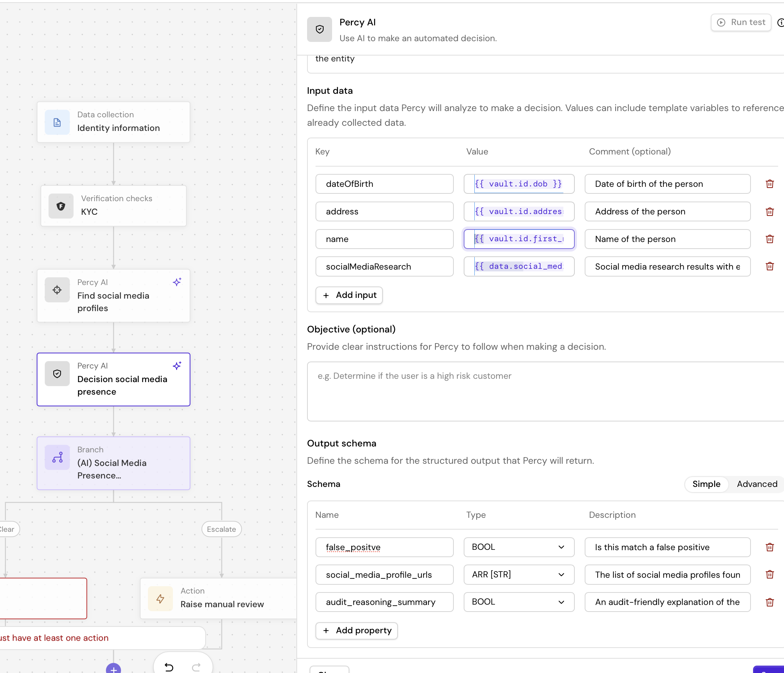
Task: Click the redo arrow icon
Action: click(x=196, y=667)
